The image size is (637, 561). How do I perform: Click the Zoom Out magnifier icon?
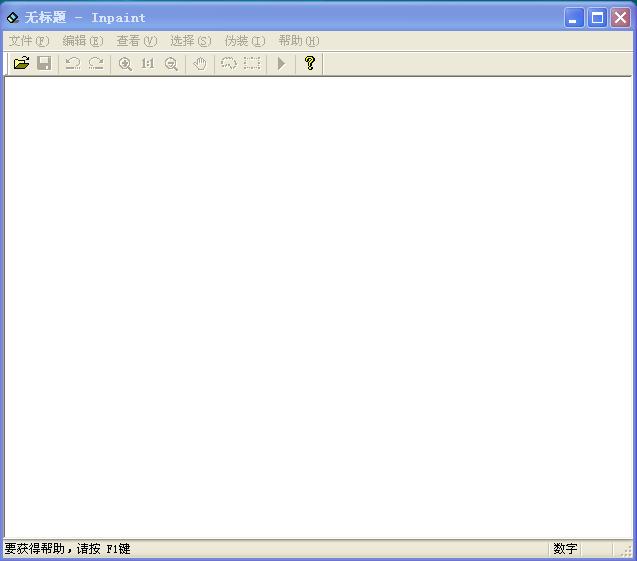[171, 63]
